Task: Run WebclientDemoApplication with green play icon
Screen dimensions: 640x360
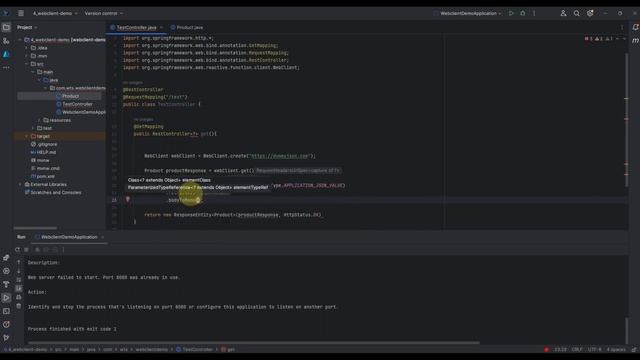Action: click(x=511, y=13)
